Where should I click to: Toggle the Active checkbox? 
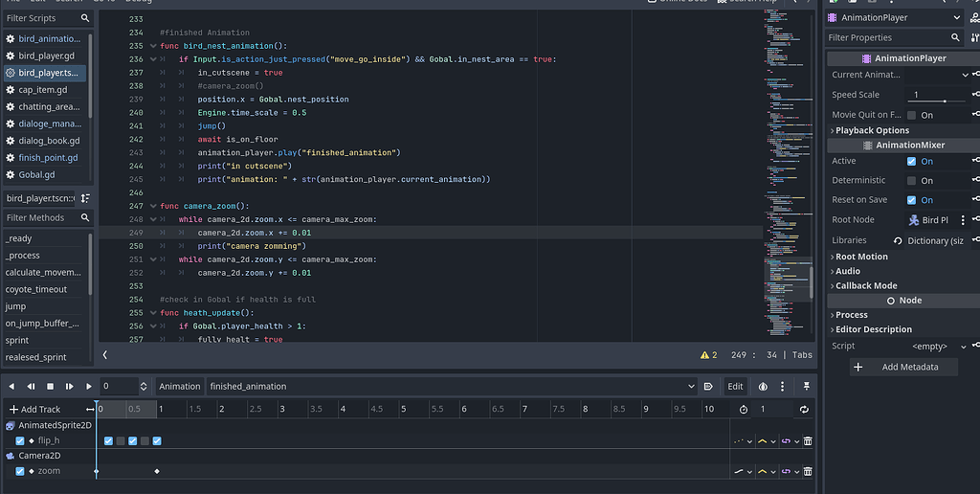[x=911, y=162]
